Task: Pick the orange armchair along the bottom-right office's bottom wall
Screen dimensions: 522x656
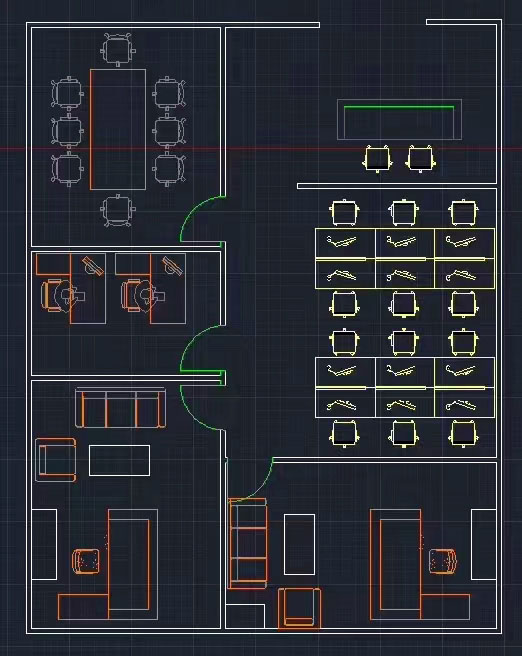Action: click(299, 608)
